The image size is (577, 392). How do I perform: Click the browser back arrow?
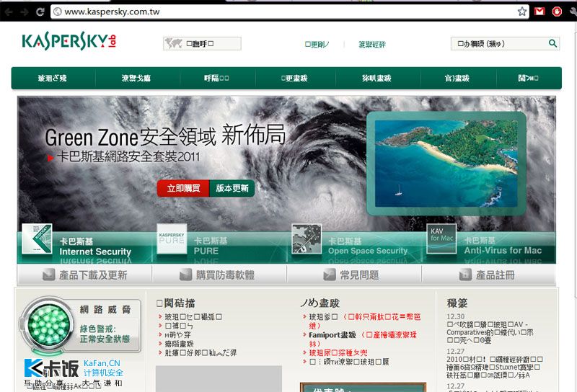8,12
